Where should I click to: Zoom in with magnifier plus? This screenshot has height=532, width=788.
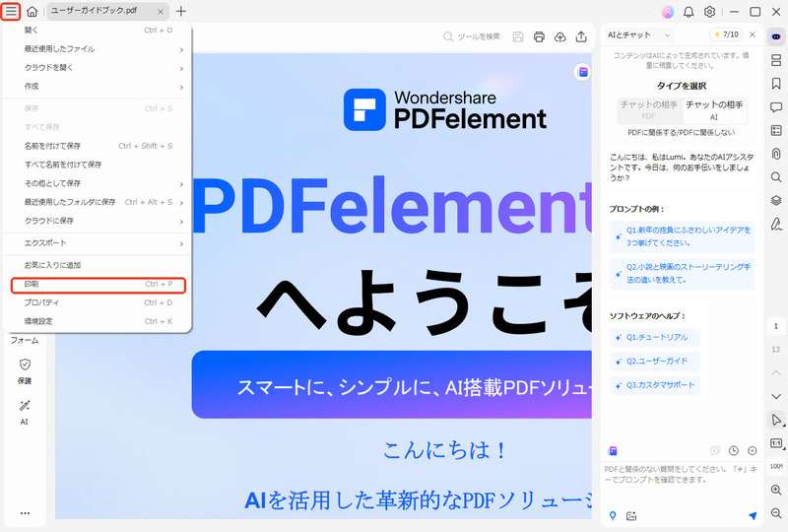tap(776, 490)
